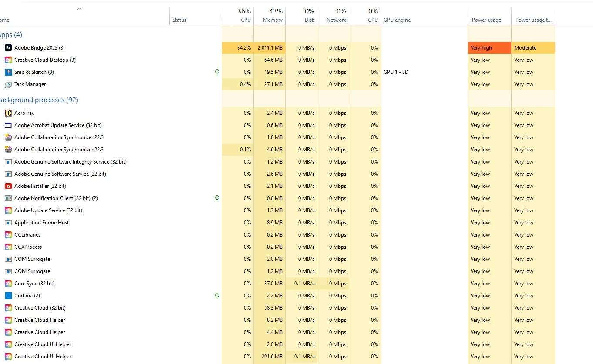Select the CCLibraries process name
The height and width of the screenshot is (364, 593).
coord(27,235)
